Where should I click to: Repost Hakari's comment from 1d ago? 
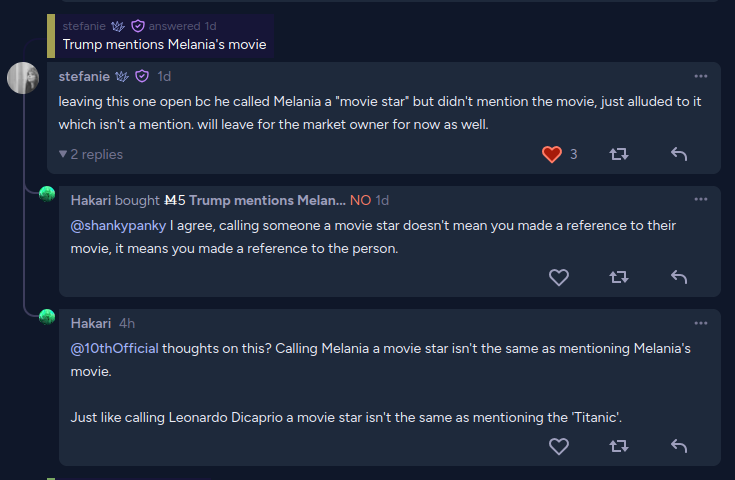pos(619,277)
